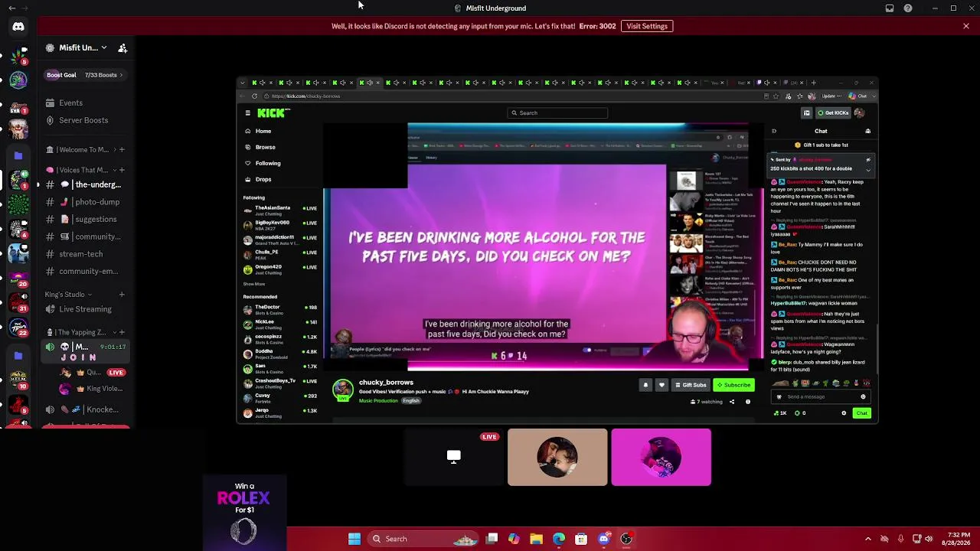Open Microsoft Edge from the taskbar
Screen dimensions: 980x551
click(x=559, y=539)
